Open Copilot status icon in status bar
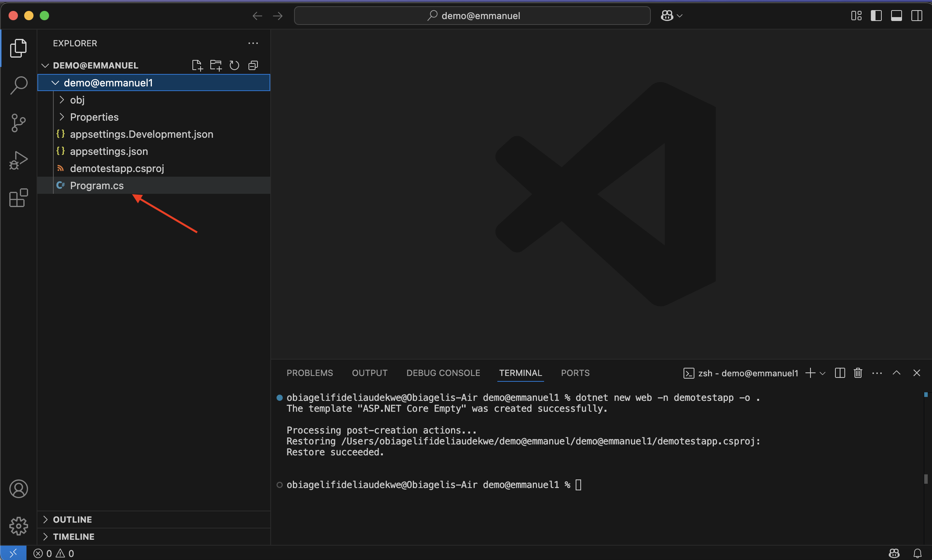Screen dimensions: 932x560 894,553
